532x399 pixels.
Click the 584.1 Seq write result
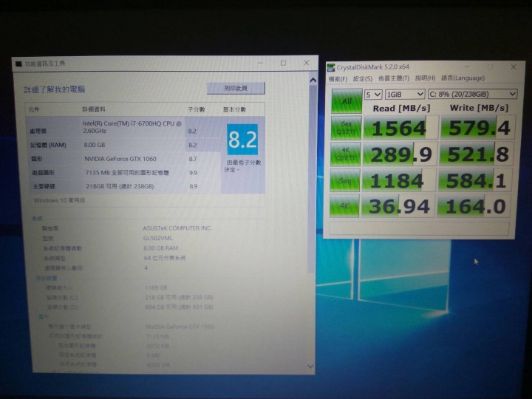474,180
